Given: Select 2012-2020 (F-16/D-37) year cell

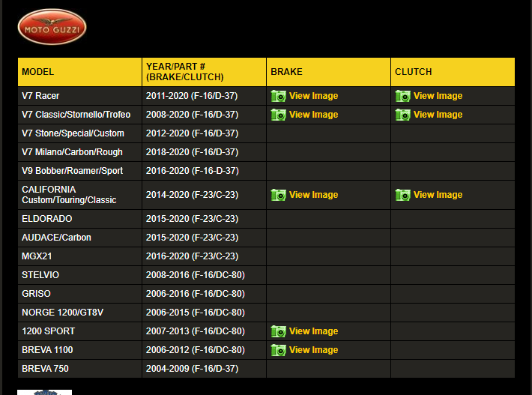Looking at the screenshot, I should (205, 133).
